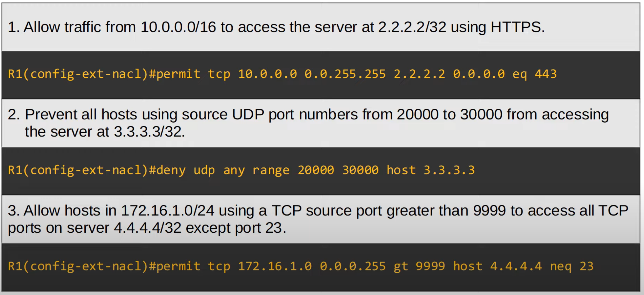The image size is (644, 295).
Task: Click the second requirement about UDP ports
Action: tap(308, 123)
